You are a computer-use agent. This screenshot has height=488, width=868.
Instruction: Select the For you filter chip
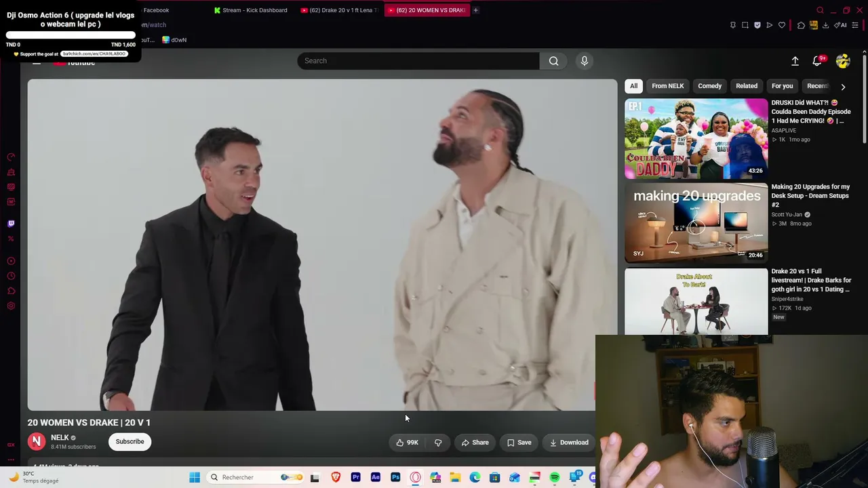(x=782, y=86)
